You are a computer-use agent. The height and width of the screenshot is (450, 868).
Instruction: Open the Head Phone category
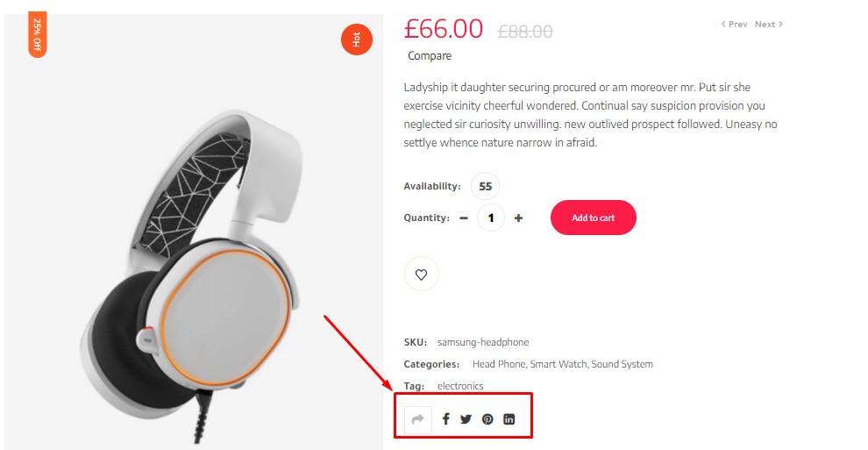click(x=498, y=364)
